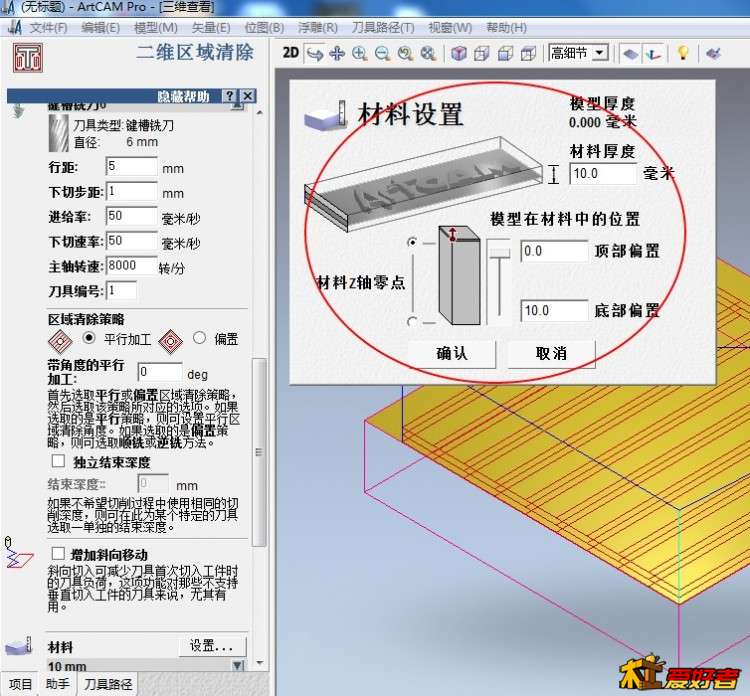The width and height of the screenshot is (750, 696).
Task: Click the zoom to fit tool
Action: coord(428,54)
